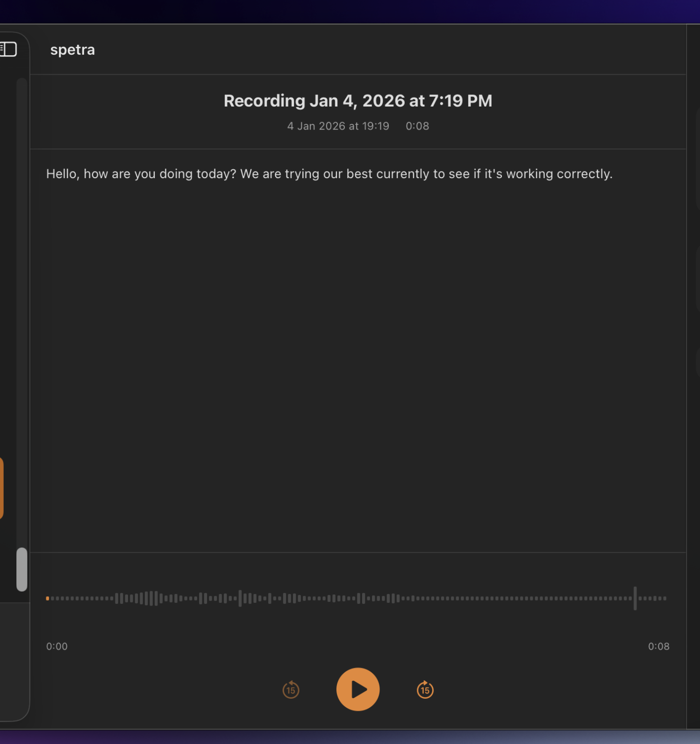Click the "spetra" app title
Image resolution: width=700 pixels, height=744 pixels.
point(72,50)
